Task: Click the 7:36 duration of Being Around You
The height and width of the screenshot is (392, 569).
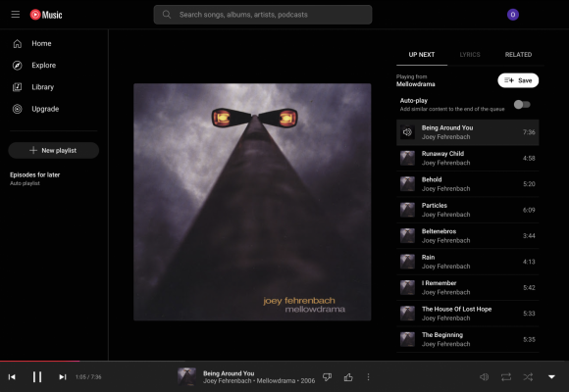Action: tap(529, 132)
